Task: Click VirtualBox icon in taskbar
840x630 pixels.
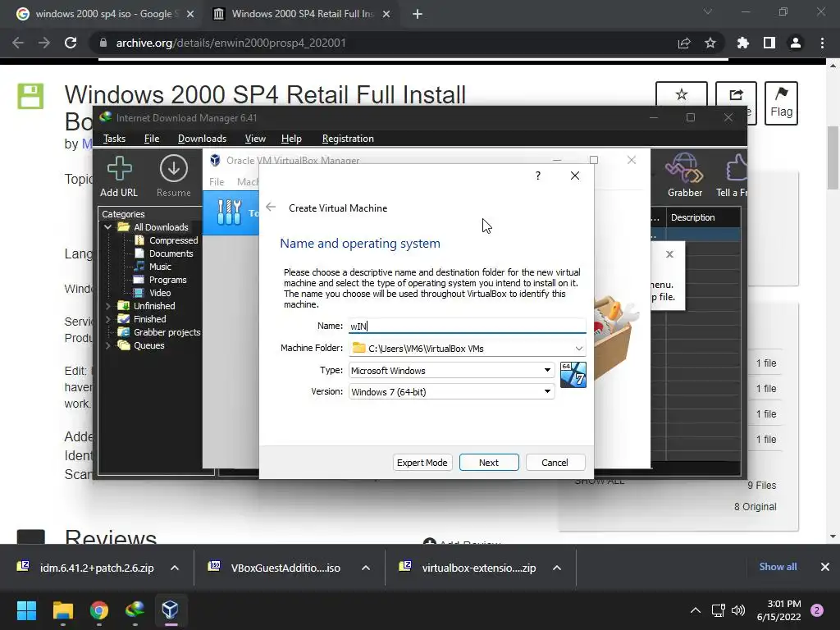Action: coord(171,610)
